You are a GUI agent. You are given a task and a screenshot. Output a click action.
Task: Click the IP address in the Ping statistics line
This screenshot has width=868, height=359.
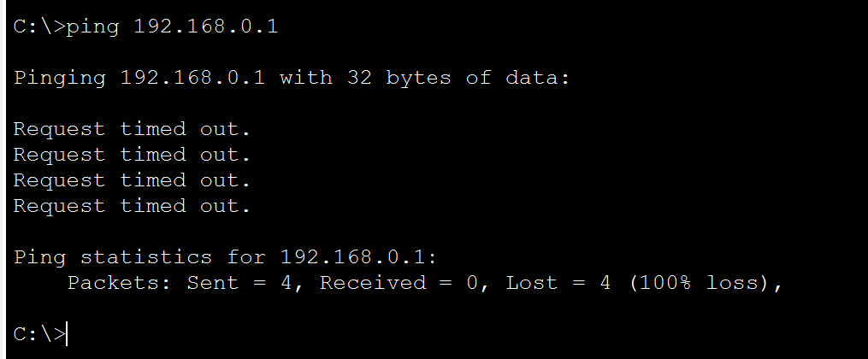(x=355, y=257)
